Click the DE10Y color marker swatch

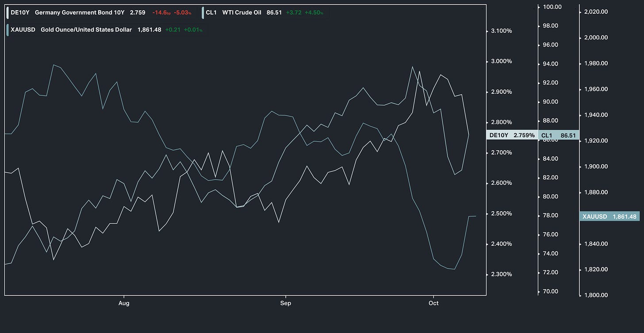(x=8, y=13)
